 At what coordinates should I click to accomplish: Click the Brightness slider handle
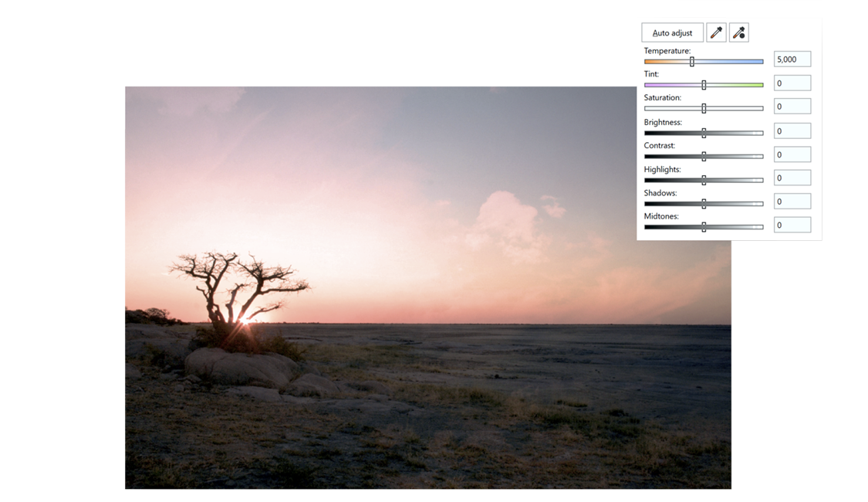click(x=704, y=133)
